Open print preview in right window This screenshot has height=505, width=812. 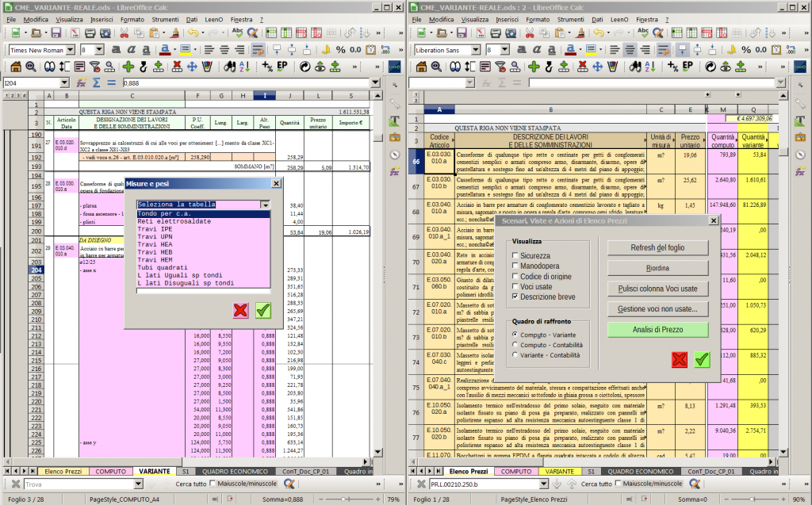(x=511, y=33)
